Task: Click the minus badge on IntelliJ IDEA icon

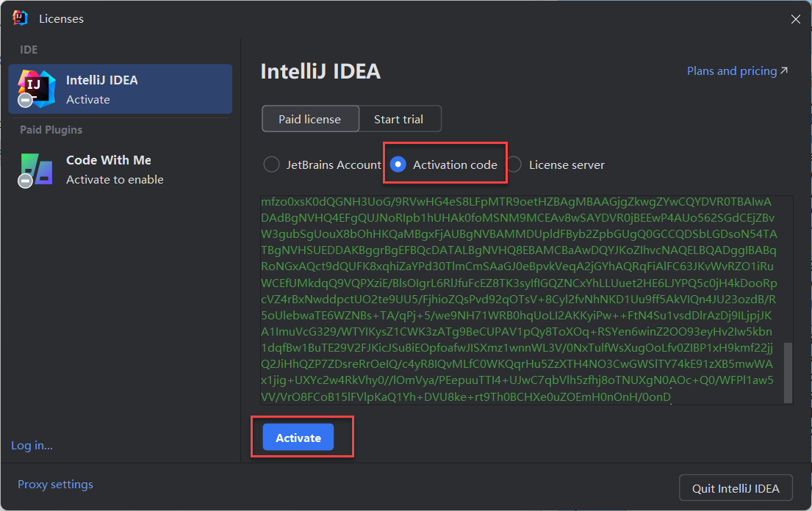Action: [x=26, y=101]
